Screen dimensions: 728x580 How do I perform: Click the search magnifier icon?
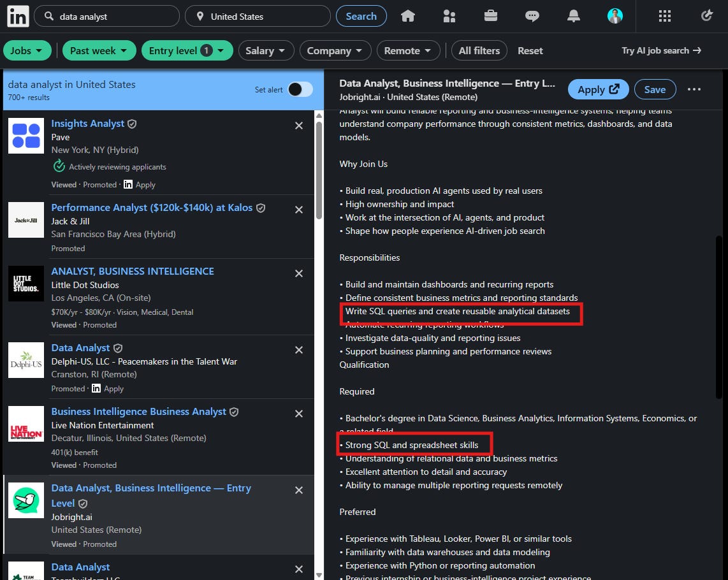(48, 17)
